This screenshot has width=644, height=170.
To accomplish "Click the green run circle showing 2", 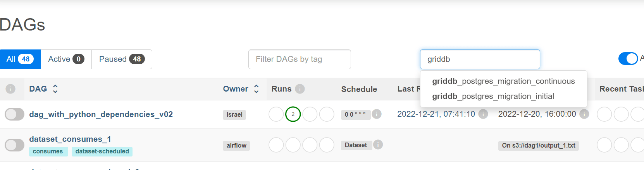I will click(x=293, y=114).
